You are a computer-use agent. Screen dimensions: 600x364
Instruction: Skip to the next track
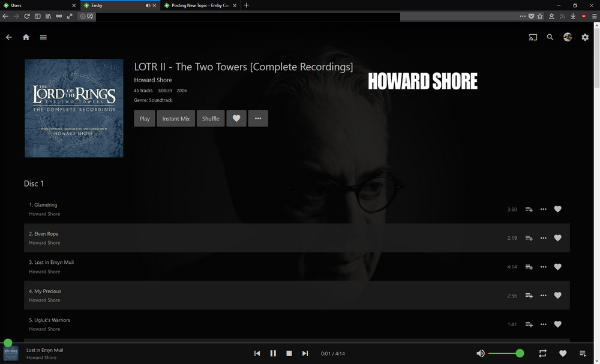click(305, 353)
